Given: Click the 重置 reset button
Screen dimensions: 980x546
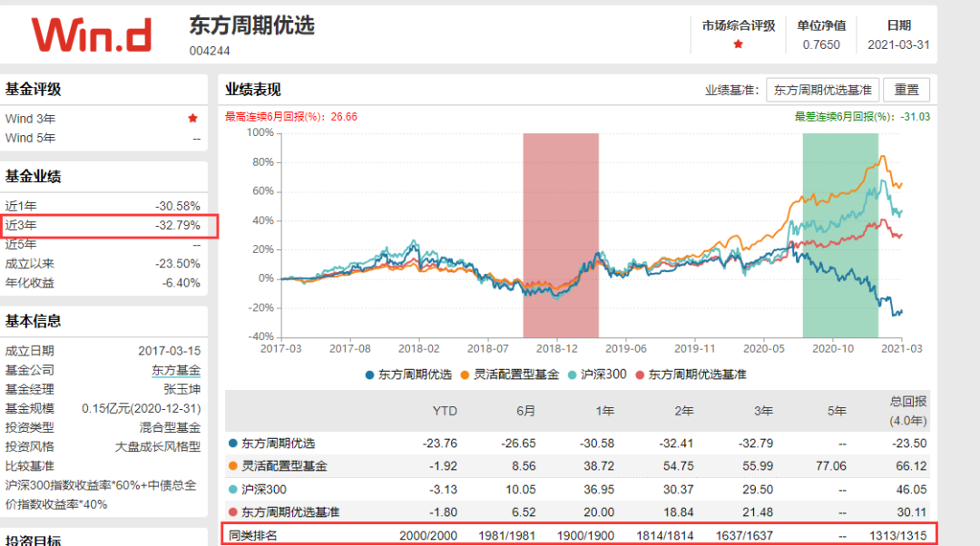Looking at the screenshot, I should pos(906,90).
